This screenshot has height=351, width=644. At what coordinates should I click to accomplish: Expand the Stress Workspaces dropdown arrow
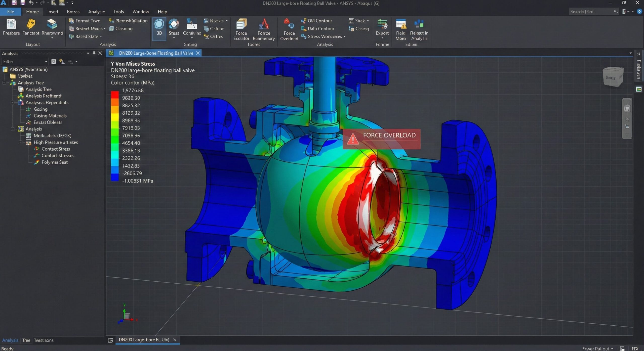[344, 37]
